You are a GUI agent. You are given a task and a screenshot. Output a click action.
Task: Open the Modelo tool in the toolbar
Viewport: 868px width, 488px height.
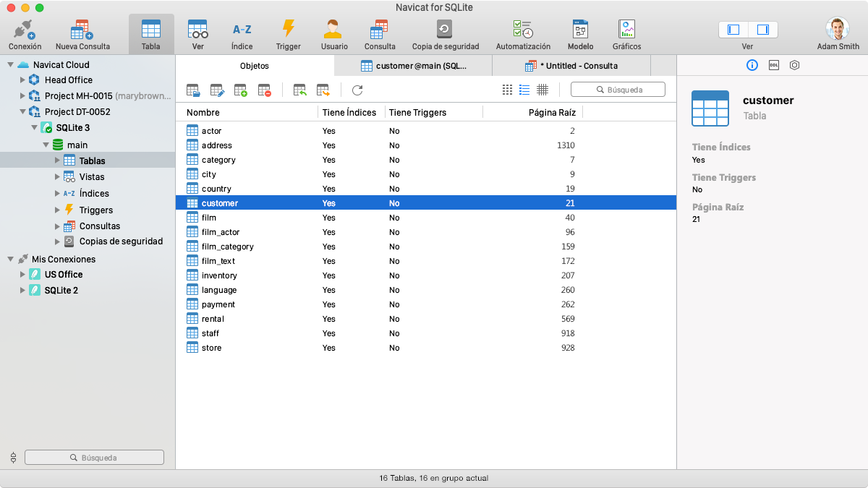click(580, 33)
